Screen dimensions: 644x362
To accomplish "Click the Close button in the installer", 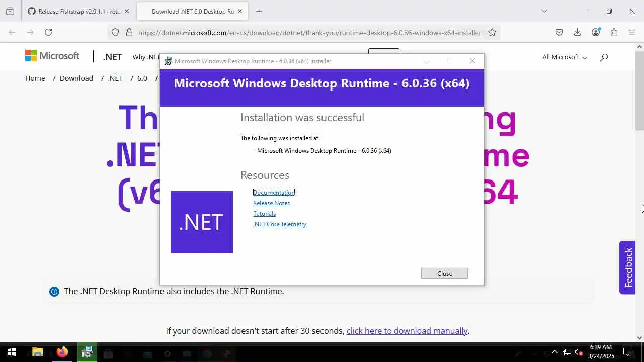I will [x=444, y=273].
